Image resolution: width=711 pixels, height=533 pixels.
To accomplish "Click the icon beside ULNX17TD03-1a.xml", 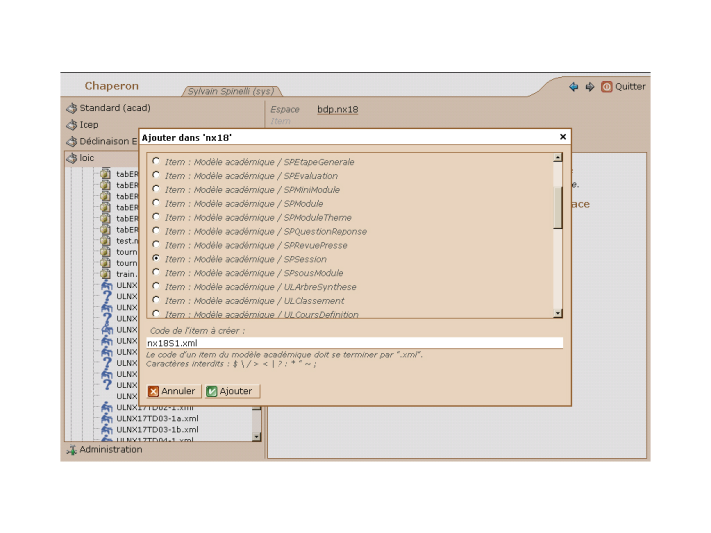I will (x=107, y=418).
